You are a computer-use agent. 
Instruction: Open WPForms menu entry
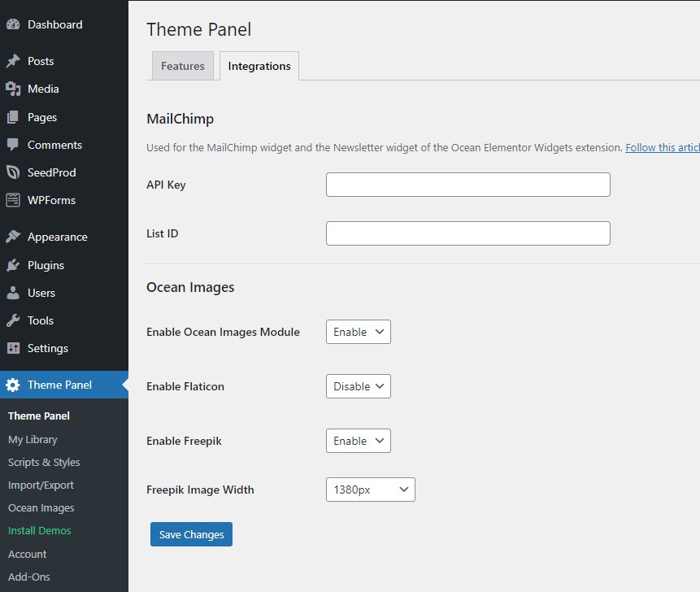(x=52, y=201)
